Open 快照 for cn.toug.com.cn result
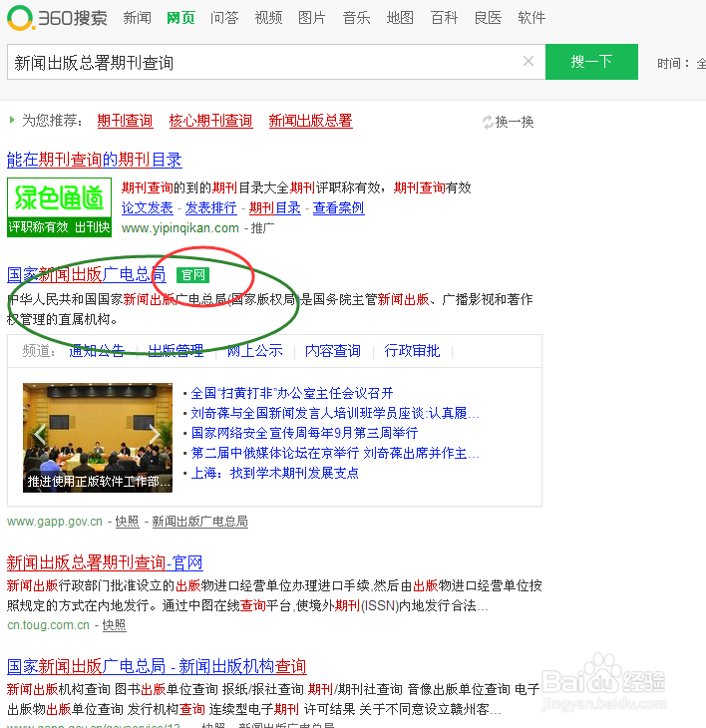The image size is (706, 728). point(115,625)
